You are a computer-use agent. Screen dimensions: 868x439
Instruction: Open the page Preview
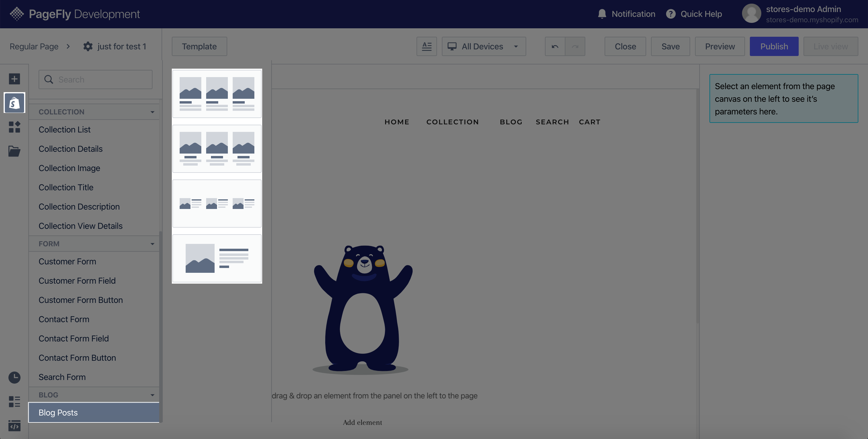pos(720,46)
